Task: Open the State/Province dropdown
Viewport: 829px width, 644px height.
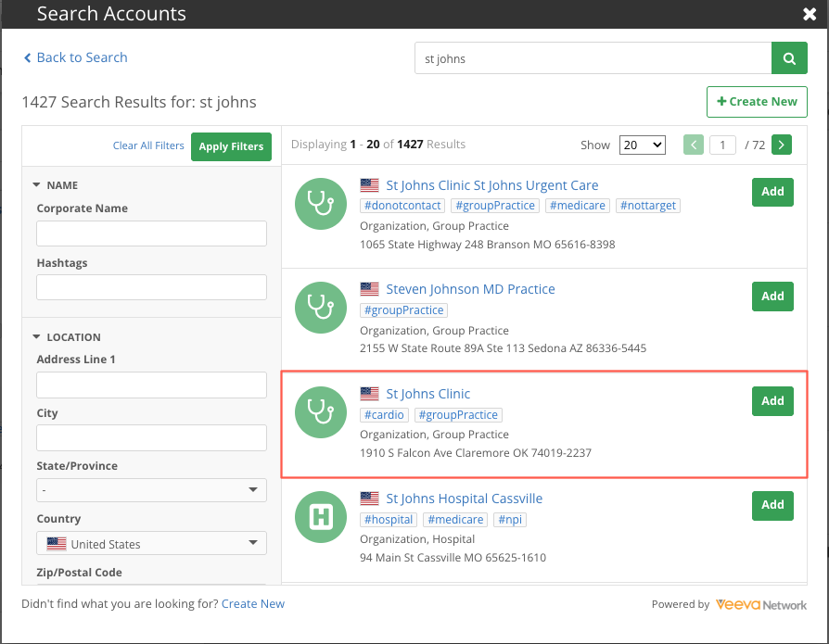Action: [151, 490]
